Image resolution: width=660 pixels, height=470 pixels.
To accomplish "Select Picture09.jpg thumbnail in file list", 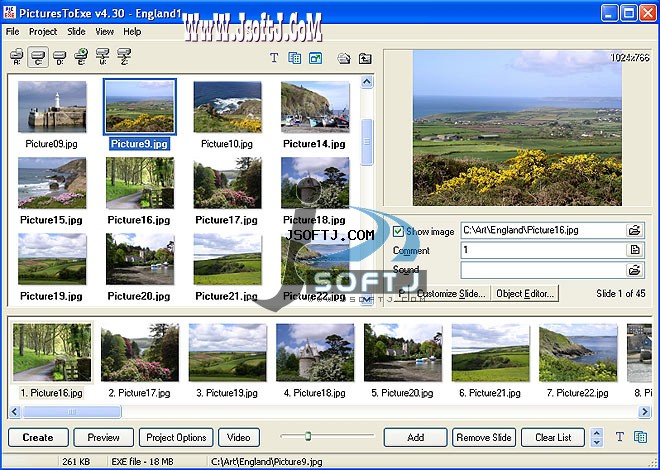I will coord(52,107).
